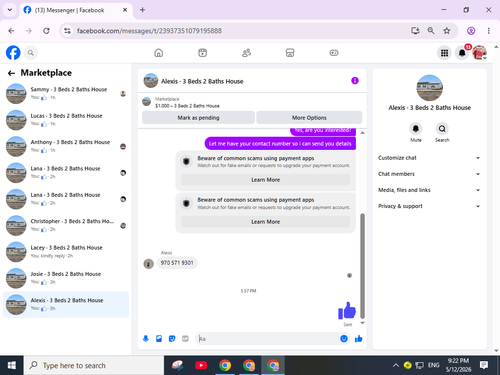Viewport: 500px width, 375px height.
Task: Show hidden system tray icons arrow
Action: (396, 365)
